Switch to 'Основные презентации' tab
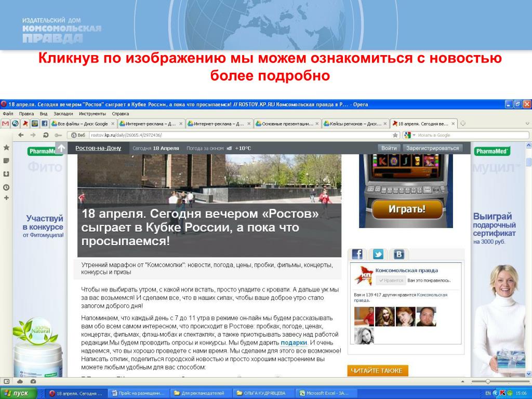This screenshot has height=399, width=532. point(287,124)
